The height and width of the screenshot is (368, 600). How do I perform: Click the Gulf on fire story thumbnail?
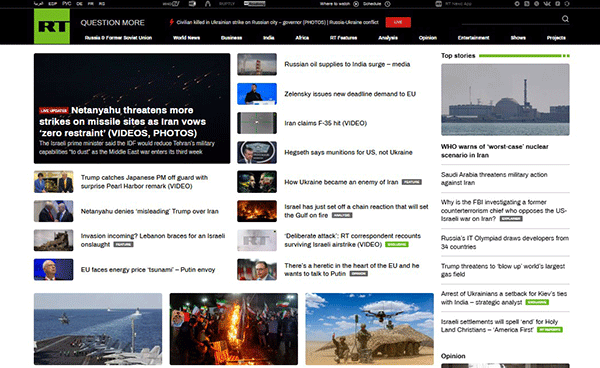point(257,211)
